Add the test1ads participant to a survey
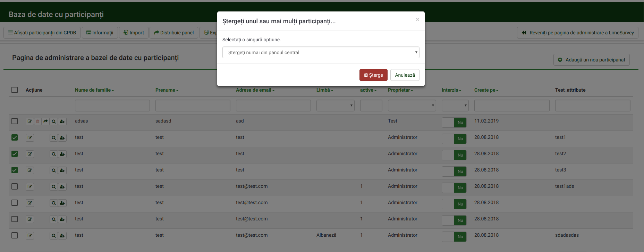The width and height of the screenshot is (644, 252). pos(62,187)
